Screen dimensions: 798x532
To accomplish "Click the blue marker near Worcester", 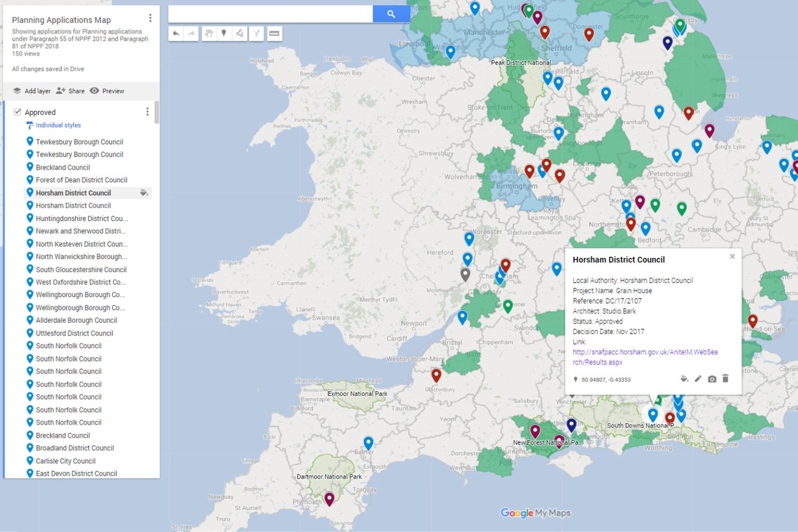I will (469, 238).
